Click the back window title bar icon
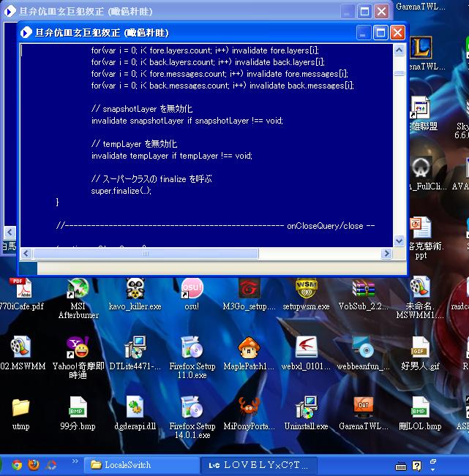 coord(10,12)
